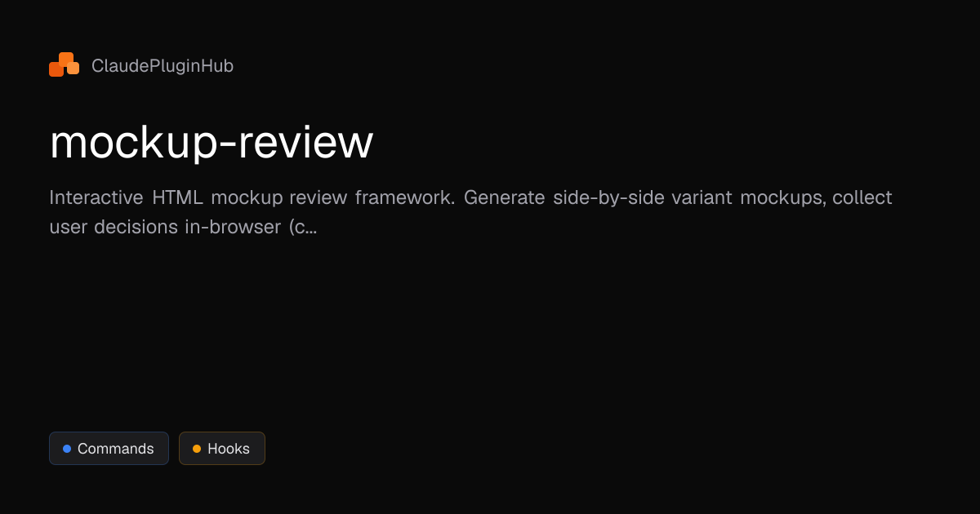Screen dimensions: 980x514
Task: Click the orange dot in Hooks tag
Action: click(197, 449)
